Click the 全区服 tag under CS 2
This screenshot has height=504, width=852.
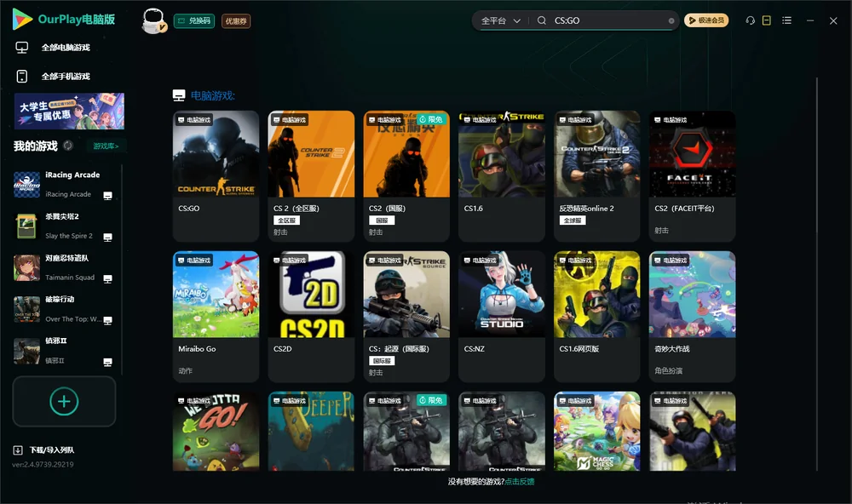click(x=286, y=220)
